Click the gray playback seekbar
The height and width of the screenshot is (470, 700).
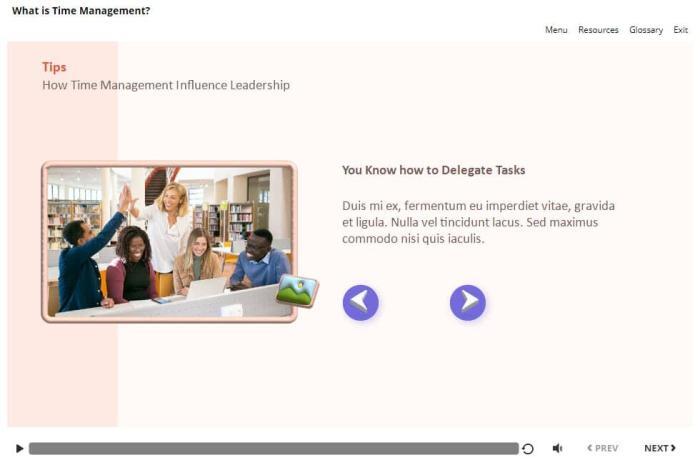tap(272, 449)
